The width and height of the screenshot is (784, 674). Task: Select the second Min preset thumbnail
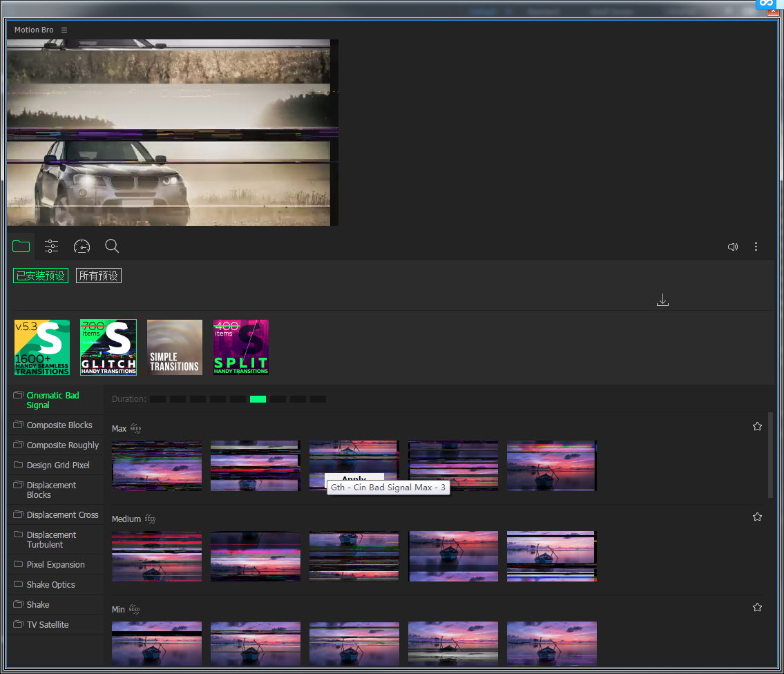[256, 644]
